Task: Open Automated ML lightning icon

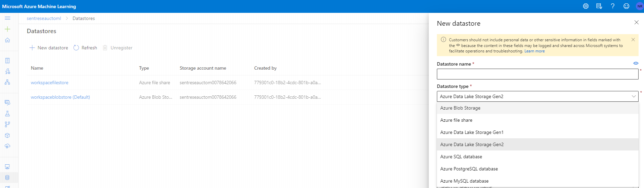Action: 7,71
